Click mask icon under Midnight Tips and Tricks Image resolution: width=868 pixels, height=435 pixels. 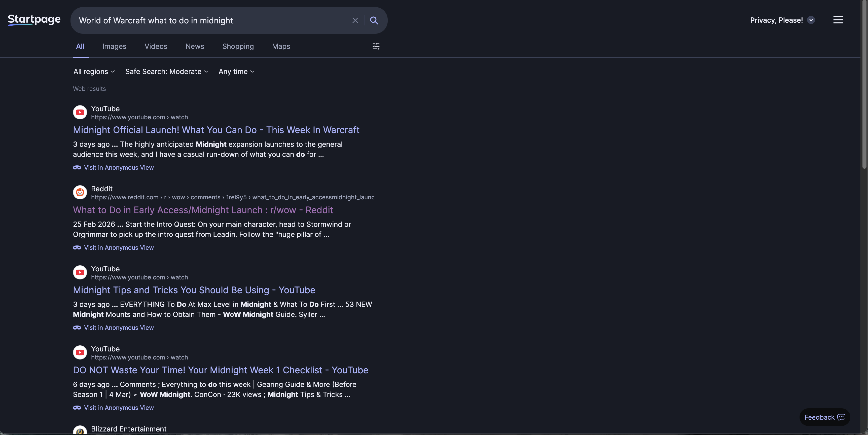click(x=77, y=328)
